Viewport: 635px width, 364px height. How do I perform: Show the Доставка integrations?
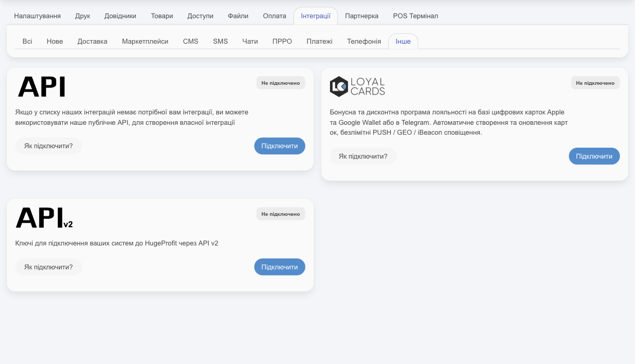point(93,42)
